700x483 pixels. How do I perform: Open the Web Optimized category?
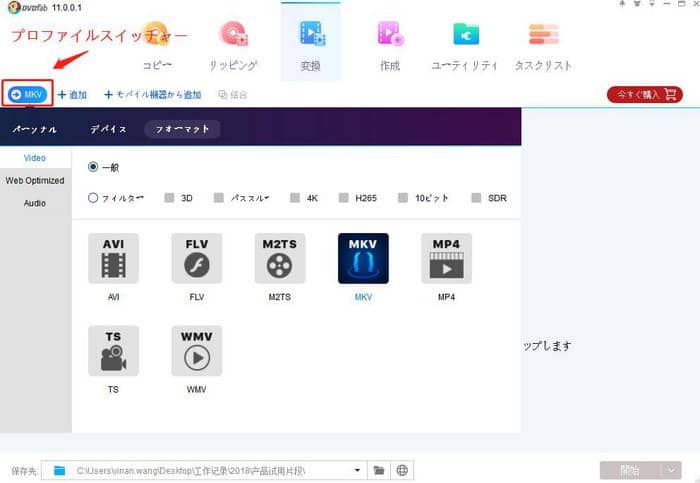[35, 181]
